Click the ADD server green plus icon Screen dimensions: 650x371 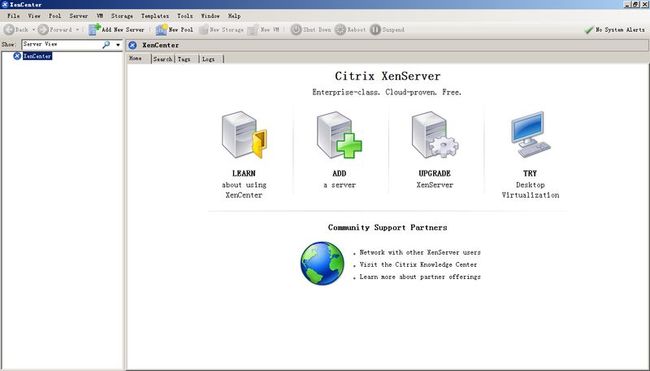point(340,135)
